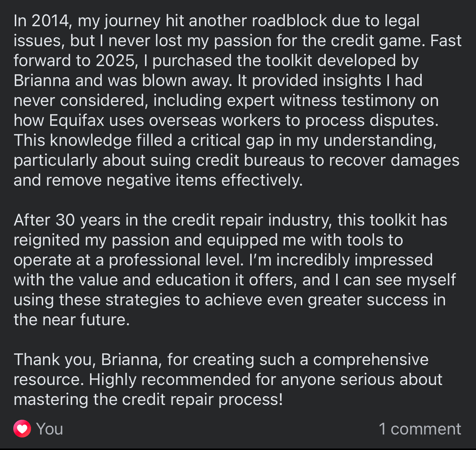Click the phrase "remove negative items effectively"

[x=174, y=180]
